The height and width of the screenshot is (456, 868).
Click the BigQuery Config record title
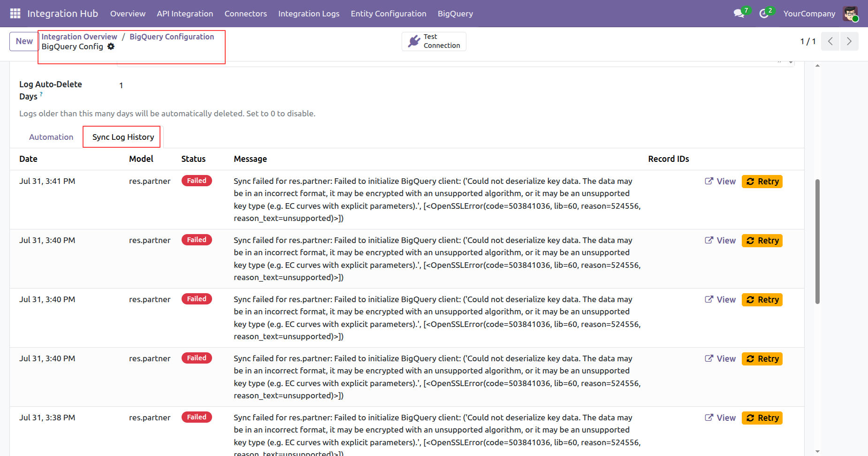pos(72,46)
